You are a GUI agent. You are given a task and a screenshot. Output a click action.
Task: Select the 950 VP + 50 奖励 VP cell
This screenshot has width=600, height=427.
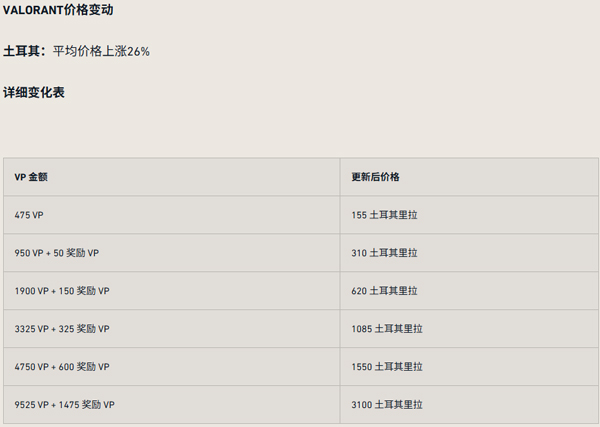57,253
